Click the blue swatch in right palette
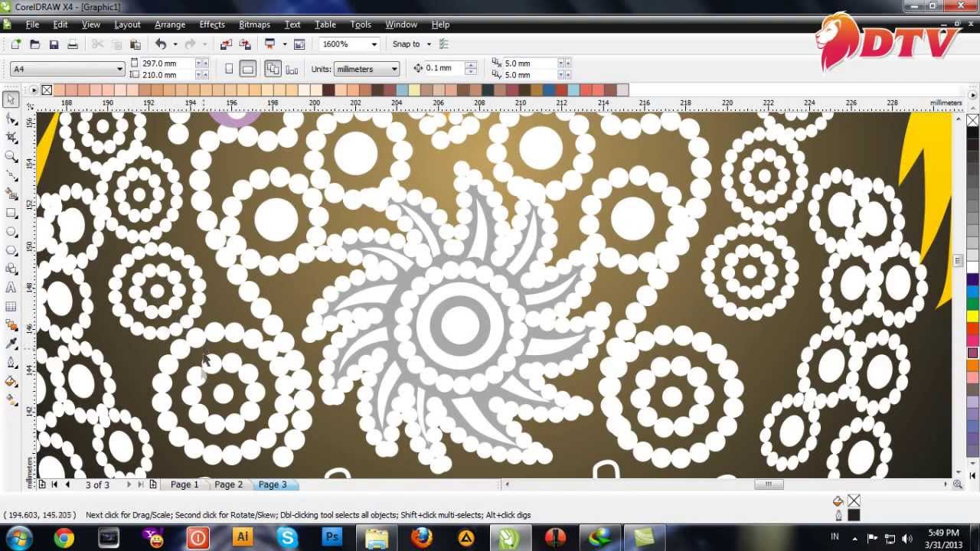This screenshot has width=980, height=551. (x=972, y=292)
